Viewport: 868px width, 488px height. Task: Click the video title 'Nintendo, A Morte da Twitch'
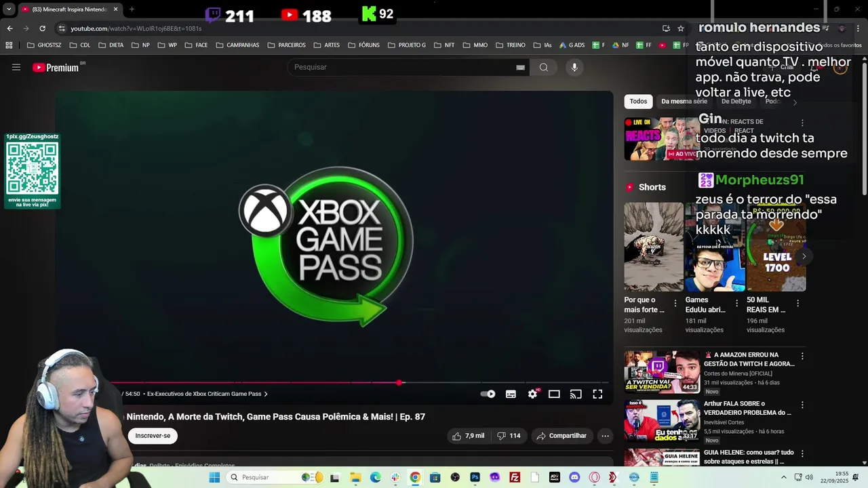coord(275,417)
